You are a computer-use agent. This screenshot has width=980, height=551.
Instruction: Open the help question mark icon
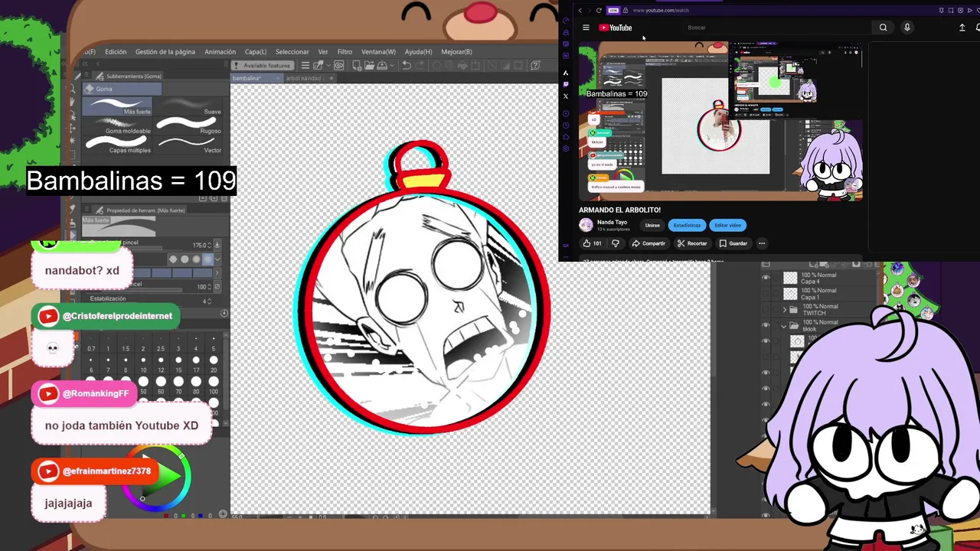535,65
